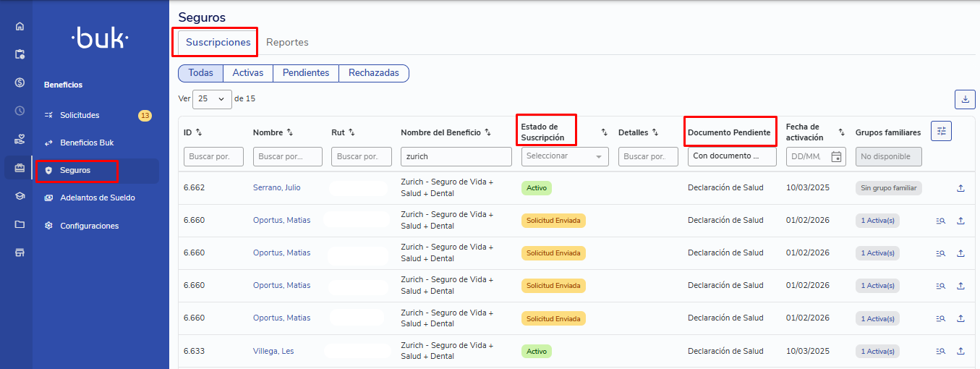
Task: Open the graduation cap icon in sidebar
Action: pos(20,196)
